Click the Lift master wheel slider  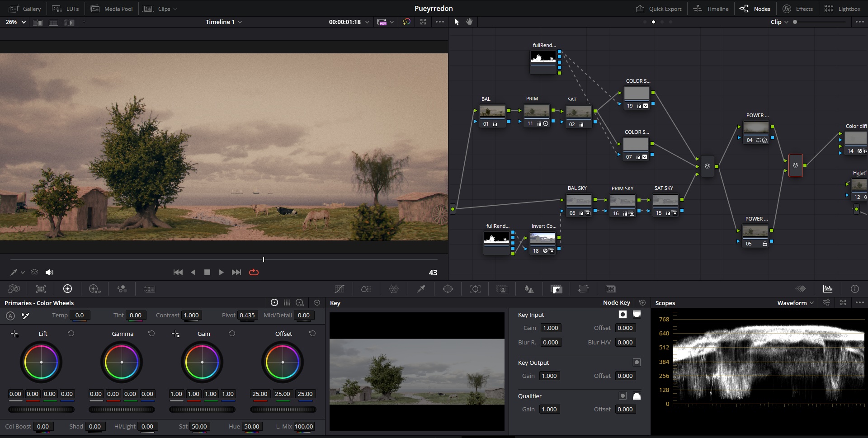41,410
